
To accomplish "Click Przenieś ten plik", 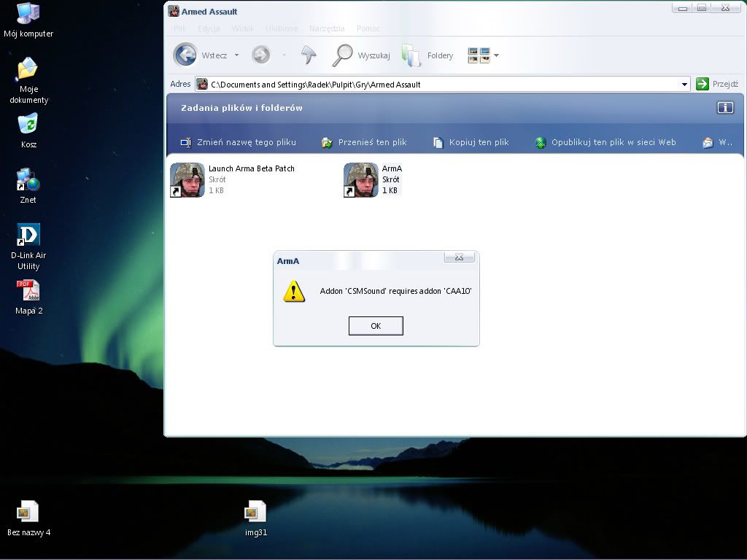I will pyautogui.click(x=364, y=142).
